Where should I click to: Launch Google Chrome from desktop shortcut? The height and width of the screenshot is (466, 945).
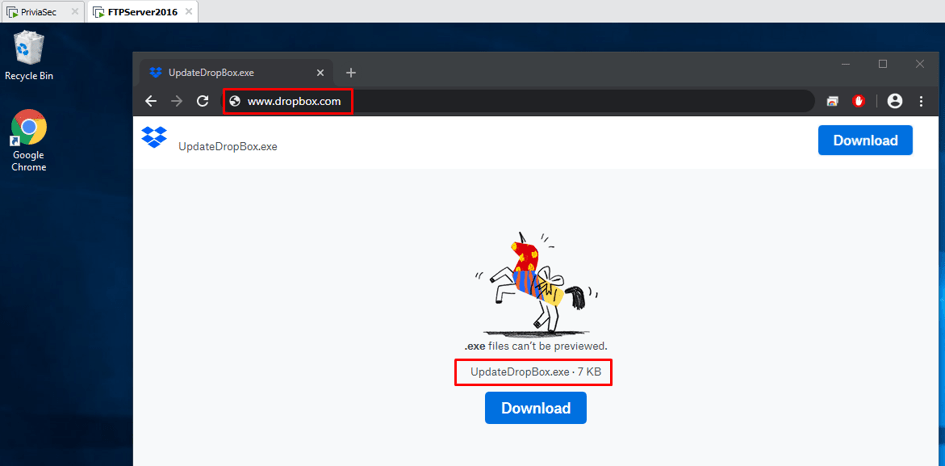[x=28, y=140]
